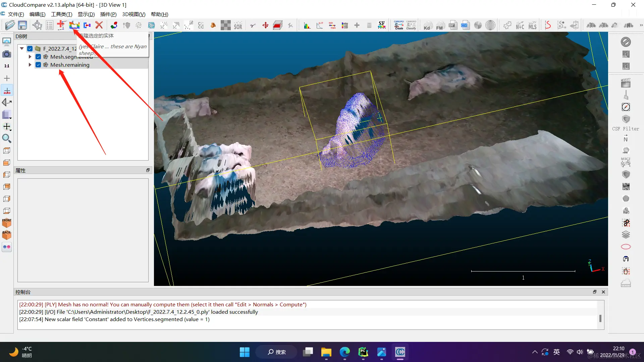Open the Cross Section red box tool

(x=278, y=25)
